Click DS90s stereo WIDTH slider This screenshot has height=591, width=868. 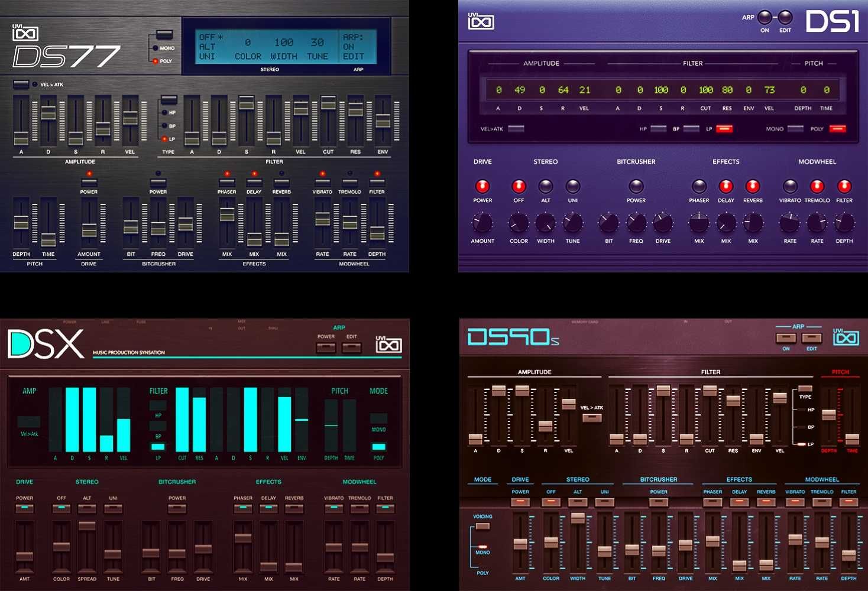[x=578, y=543]
